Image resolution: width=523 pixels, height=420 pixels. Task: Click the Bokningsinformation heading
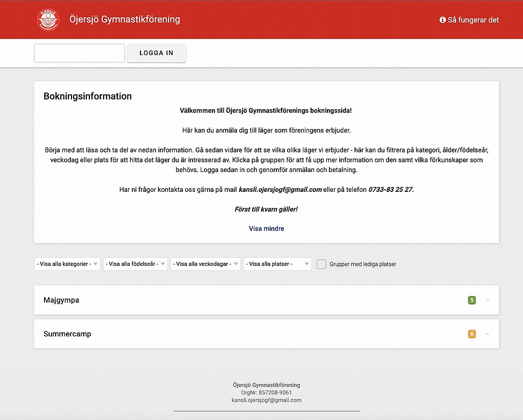coord(88,96)
